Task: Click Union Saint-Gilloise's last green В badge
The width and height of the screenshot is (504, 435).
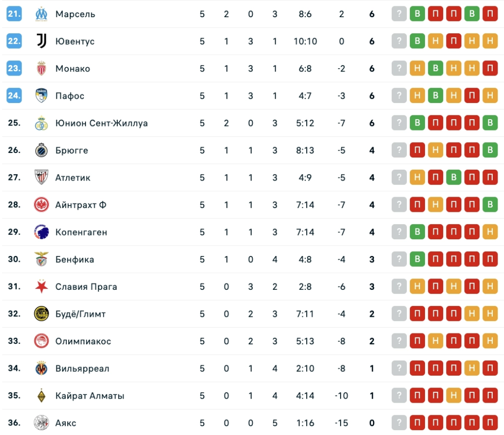Action: [490, 123]
